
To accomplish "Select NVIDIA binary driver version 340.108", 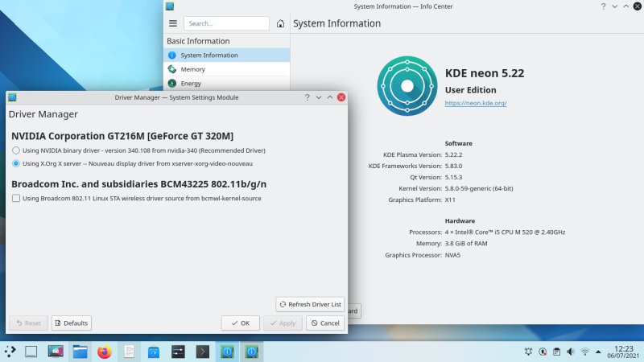I will (16, 150).
